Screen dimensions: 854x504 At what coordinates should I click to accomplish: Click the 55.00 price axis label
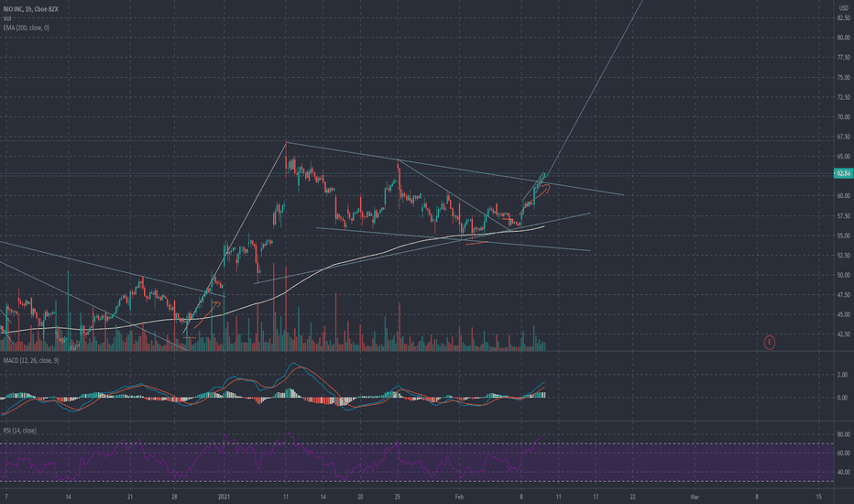tap(844, 236)
